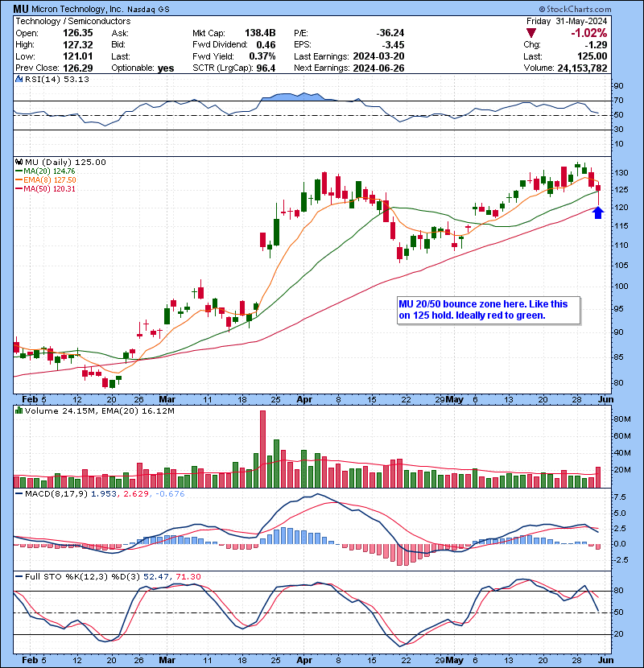This screenshot has height=668, width=644.
Task: Click the MU ticker symbol in the header
Action: click(x=20, y=9)
